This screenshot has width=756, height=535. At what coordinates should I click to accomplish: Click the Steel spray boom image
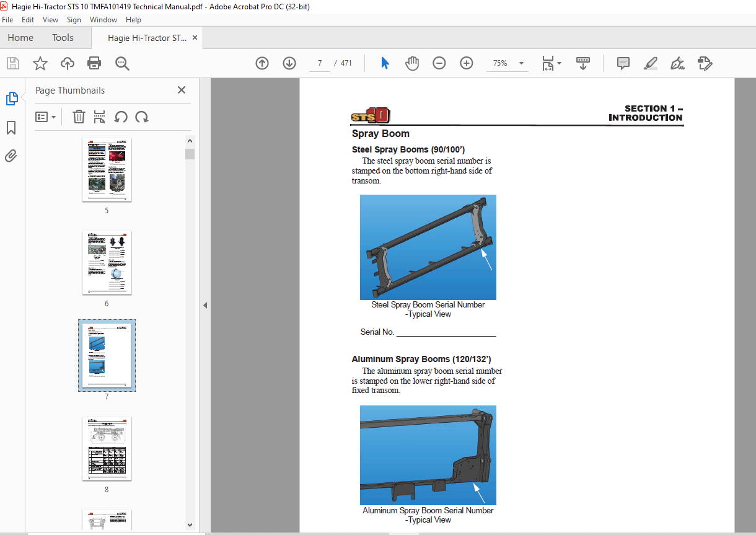[x=428, y=247]
